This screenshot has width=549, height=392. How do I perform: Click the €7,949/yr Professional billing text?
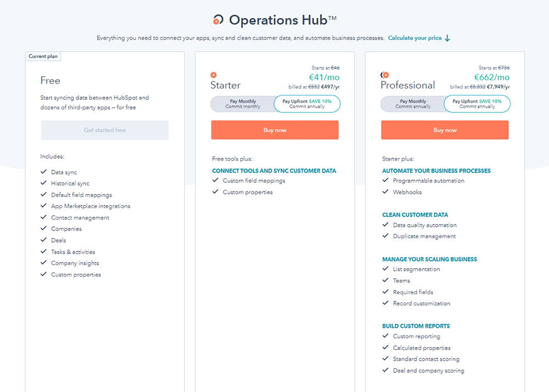pyautogui.click(x=498, y=87)
